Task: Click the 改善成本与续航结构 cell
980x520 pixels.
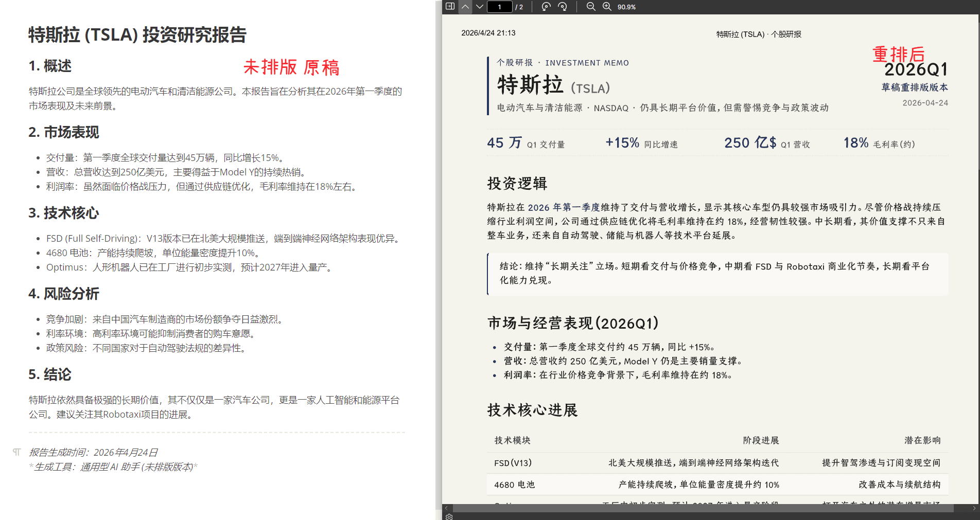Action: click(x=900, y=485)
